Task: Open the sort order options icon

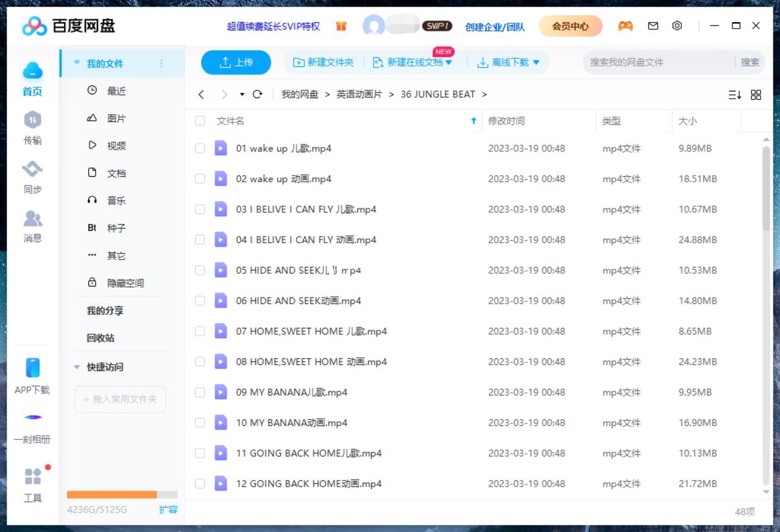Action: click(735, 94)
